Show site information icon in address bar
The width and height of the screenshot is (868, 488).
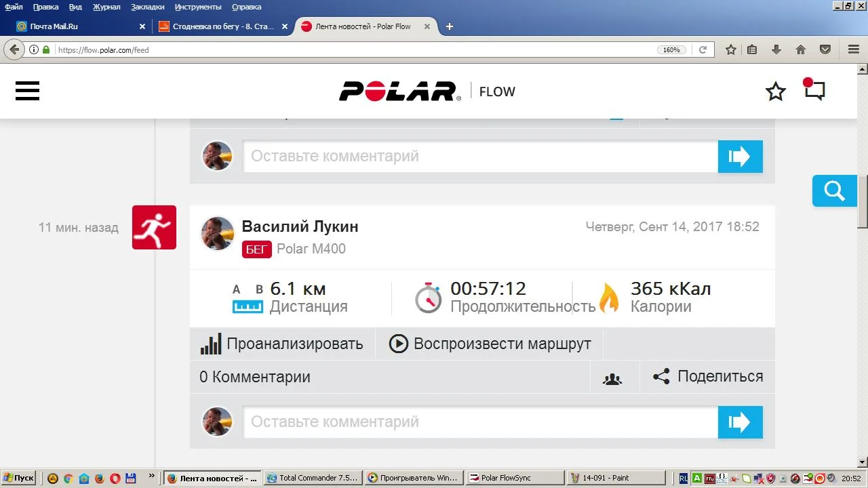point(34,49)
